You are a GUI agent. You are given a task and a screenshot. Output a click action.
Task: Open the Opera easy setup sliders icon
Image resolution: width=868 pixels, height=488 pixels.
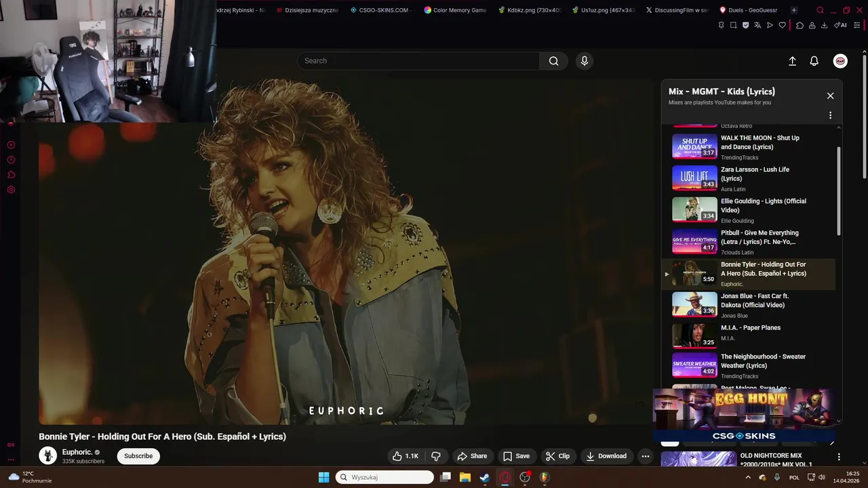[858, 25]
